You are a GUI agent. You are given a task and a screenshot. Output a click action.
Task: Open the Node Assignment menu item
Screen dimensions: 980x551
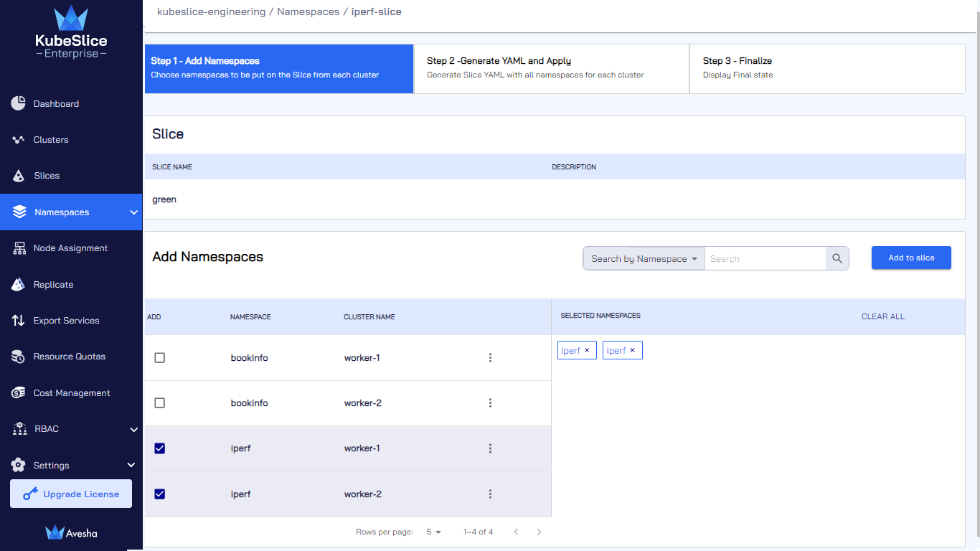[71, 248]
